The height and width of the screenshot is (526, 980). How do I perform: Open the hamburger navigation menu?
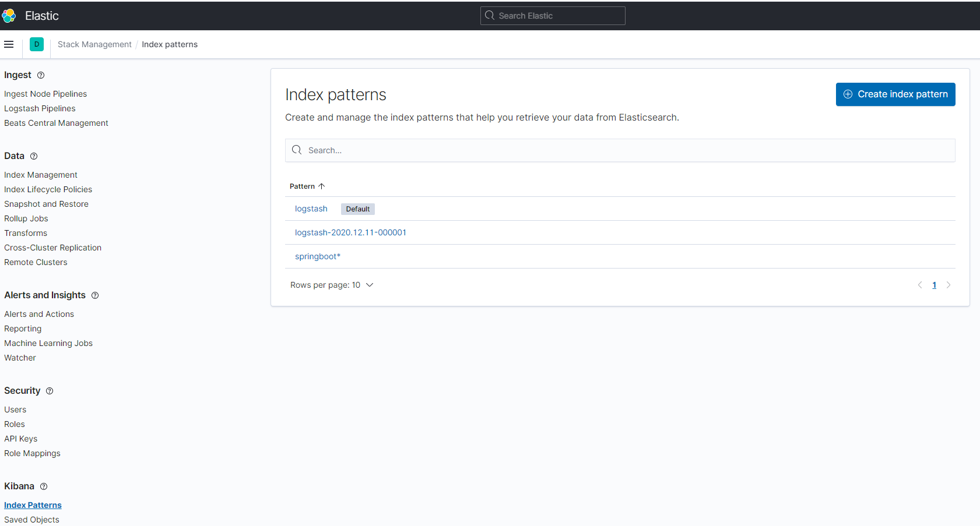pos(9,44)
